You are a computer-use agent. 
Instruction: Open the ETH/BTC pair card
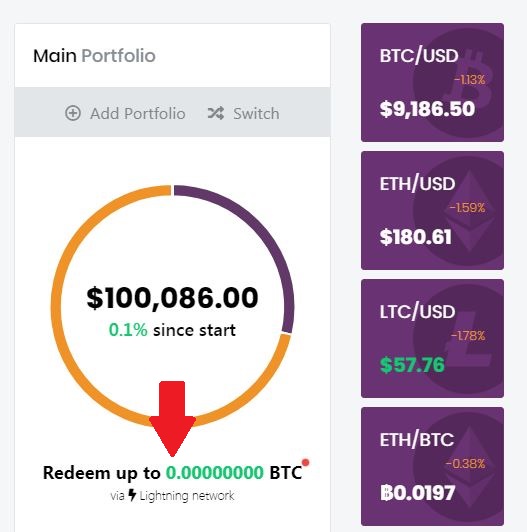point(432,467)
